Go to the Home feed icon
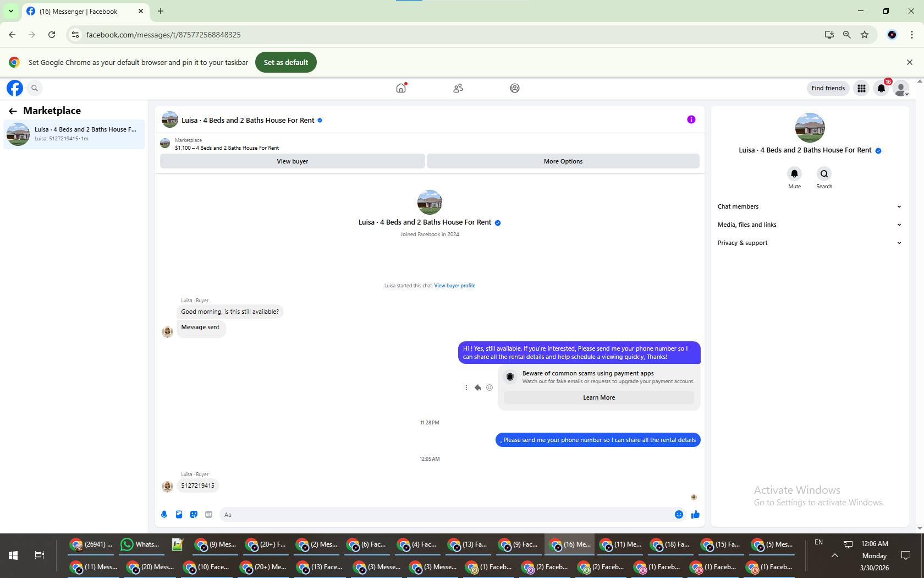 401,88
